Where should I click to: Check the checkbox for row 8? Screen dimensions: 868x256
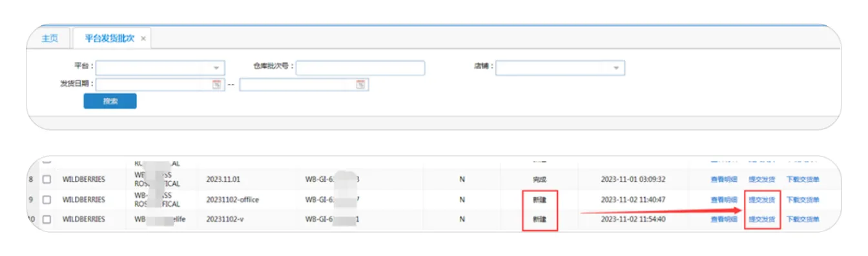click(46, 180)
